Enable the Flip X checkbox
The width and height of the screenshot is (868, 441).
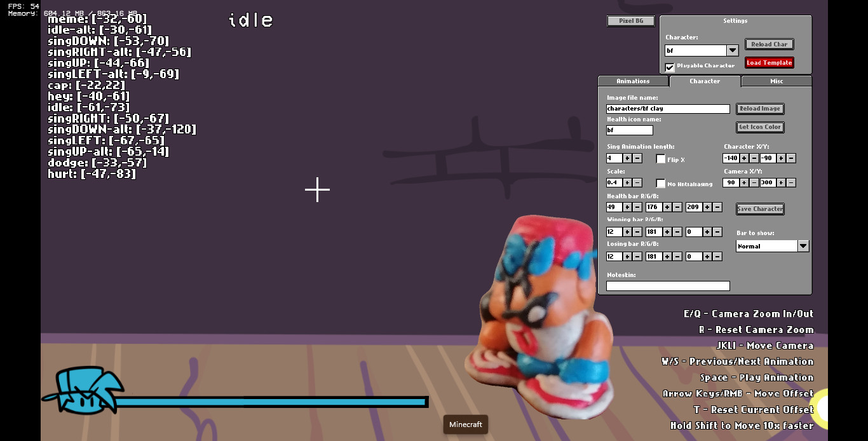coord(661,159)
